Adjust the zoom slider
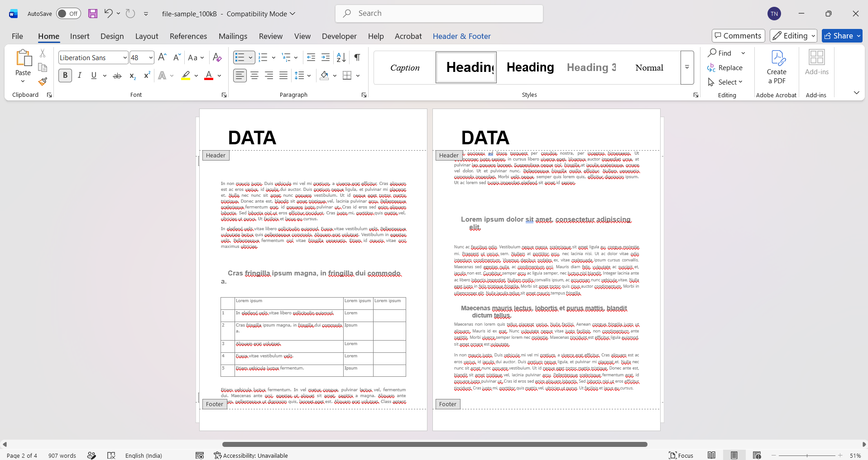Viewport: 868px width, 460px height. pos(807,455)
